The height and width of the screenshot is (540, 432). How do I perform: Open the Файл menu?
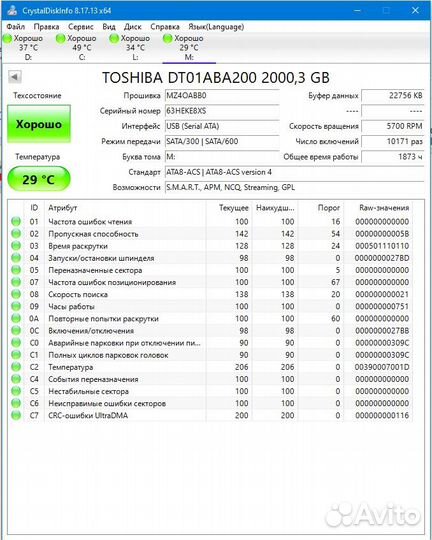(x=16, y=27)
